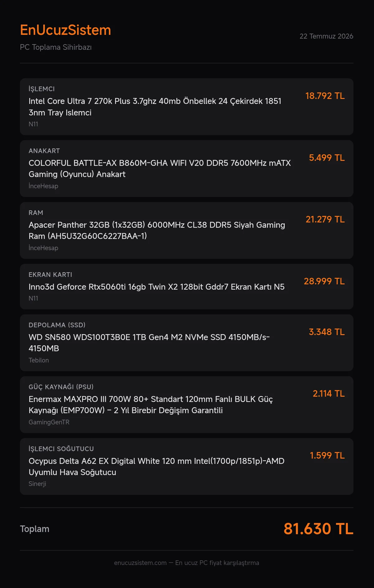Click the 81.630 TL total amount

(x=318, y=529)
